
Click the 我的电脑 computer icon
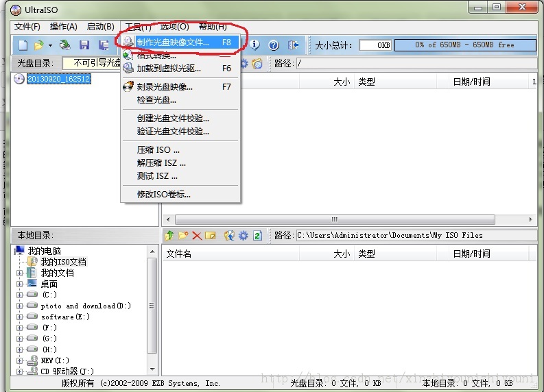[20, 250]
